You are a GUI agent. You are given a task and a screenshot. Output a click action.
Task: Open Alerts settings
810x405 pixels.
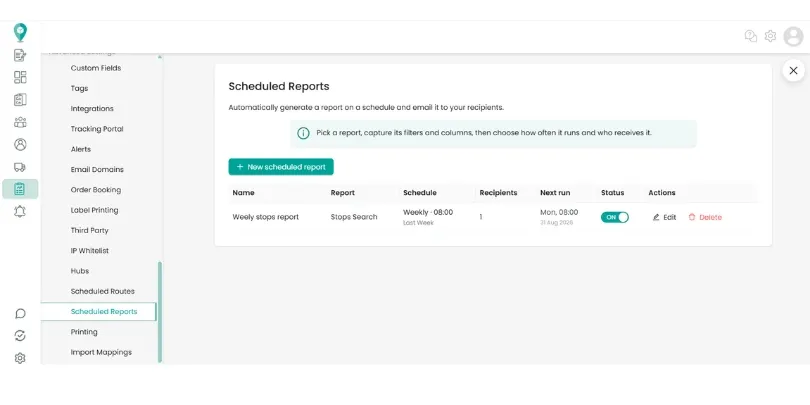pyautogui.click(x=81, y=149)
